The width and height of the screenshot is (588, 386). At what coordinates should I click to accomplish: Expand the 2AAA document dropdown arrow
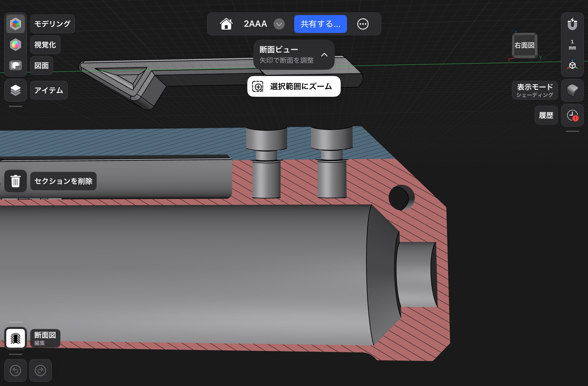(279, 24)
